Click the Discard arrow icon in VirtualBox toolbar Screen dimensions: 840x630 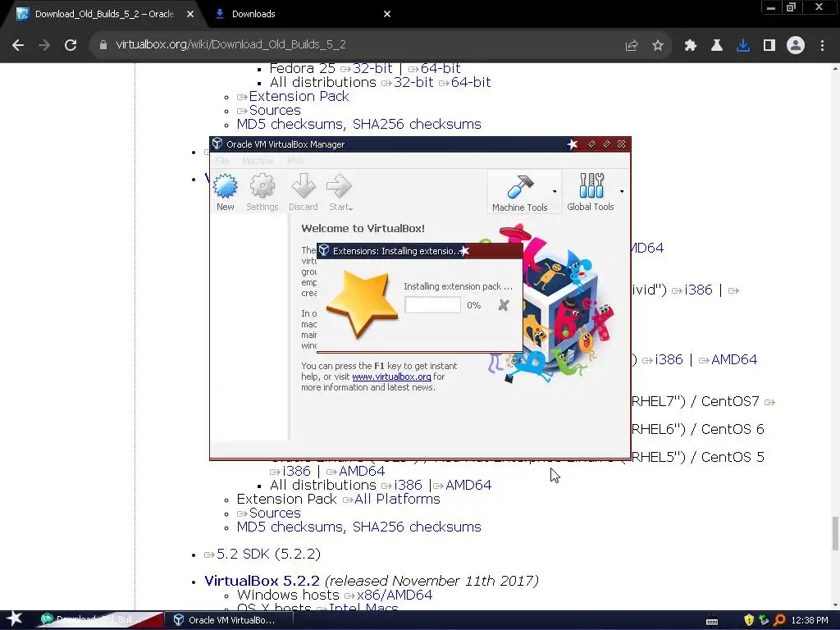pyautogui.click(x=304, y=186)
